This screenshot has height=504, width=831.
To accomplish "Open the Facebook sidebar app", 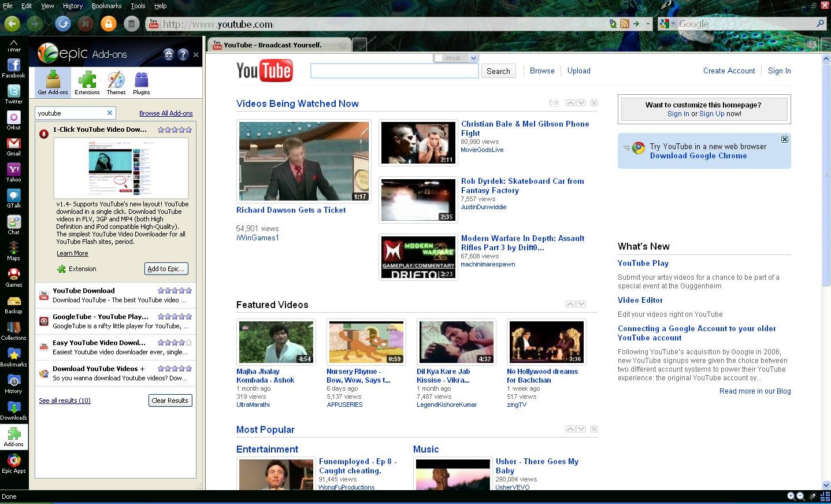I will [13, 68].
